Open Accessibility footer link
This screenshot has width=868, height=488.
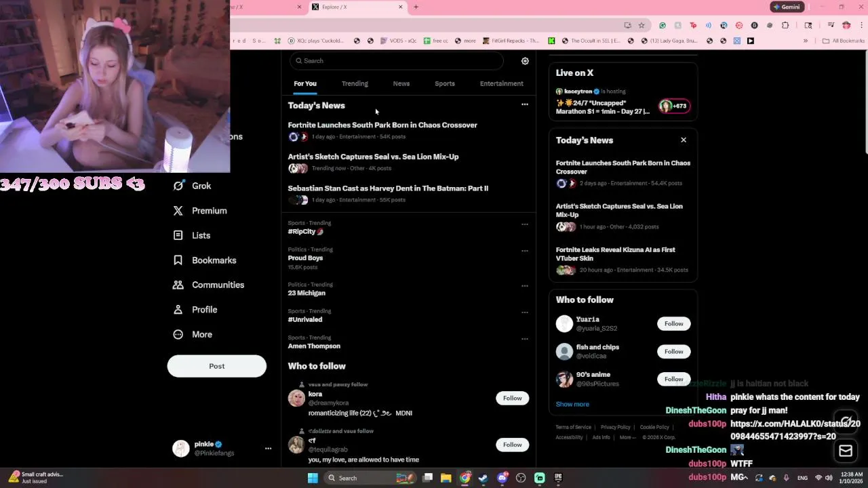pyautogui.click(x=570, y=437)
